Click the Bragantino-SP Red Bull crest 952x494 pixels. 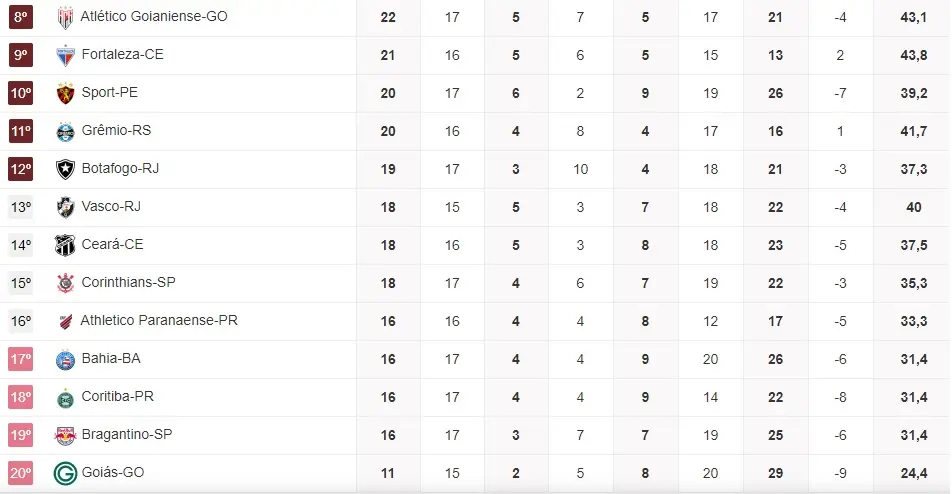pyautogui.click(x=65, y=435)
